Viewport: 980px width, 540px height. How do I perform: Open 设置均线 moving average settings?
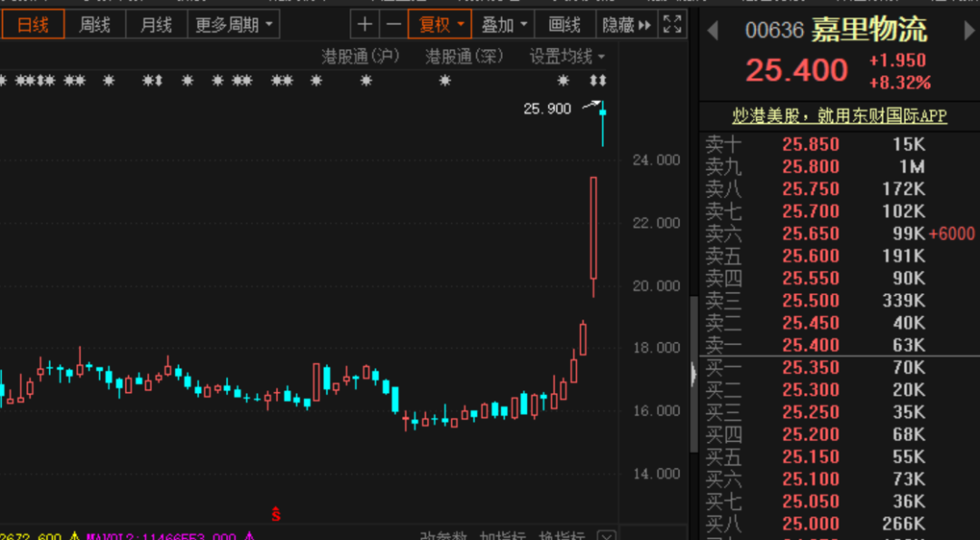click(x=567, y=57)
